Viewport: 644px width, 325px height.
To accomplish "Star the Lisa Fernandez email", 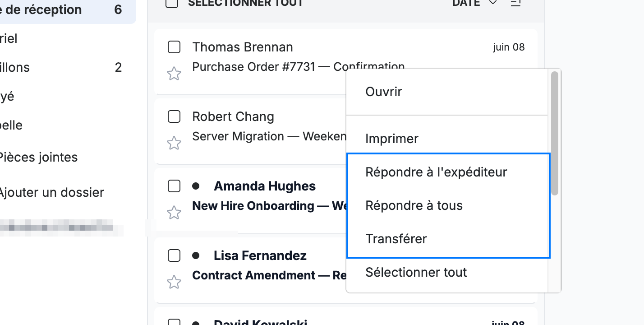I will 174,282.
